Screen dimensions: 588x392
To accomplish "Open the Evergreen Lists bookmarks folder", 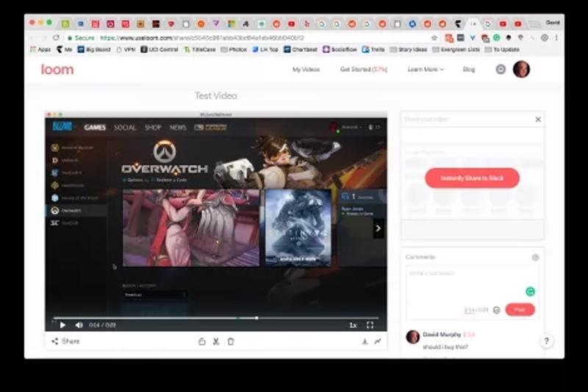I will pyautogui.click(x=456, y=49).
